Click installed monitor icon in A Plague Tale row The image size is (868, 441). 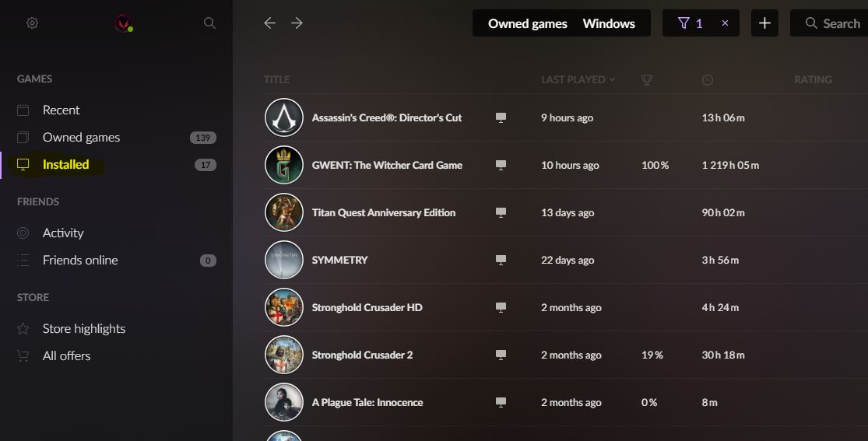[x=501, y=403]
